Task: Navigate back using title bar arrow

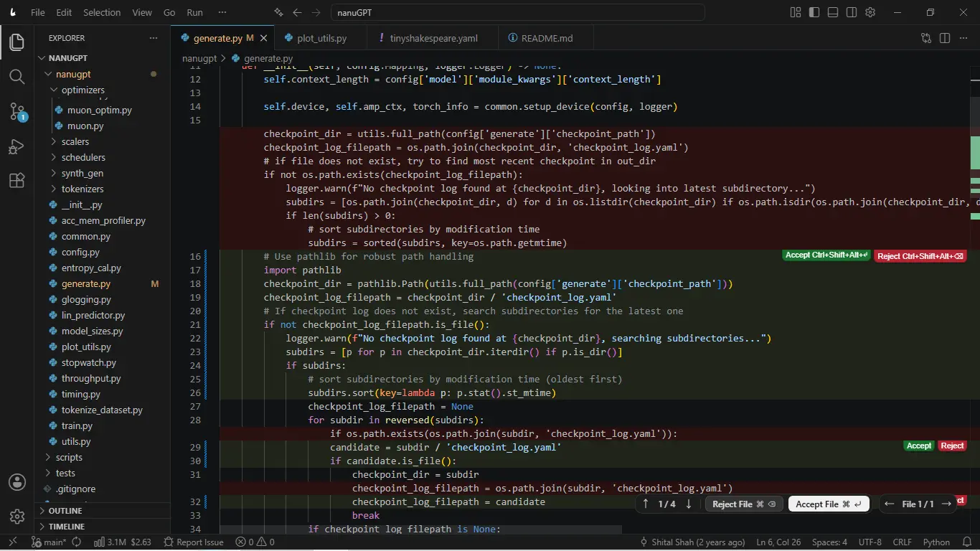Action: click(x=298, y=12)
